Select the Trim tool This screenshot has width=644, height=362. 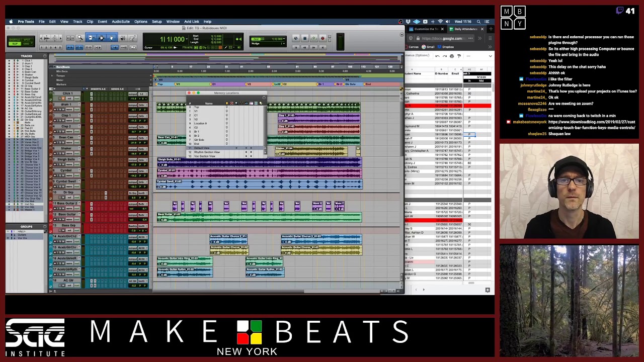[91, 38]
